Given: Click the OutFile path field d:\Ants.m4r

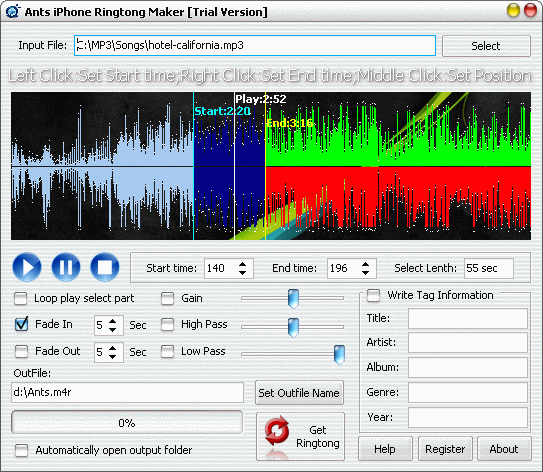Looking at the screenshot, I should [127, 392].
